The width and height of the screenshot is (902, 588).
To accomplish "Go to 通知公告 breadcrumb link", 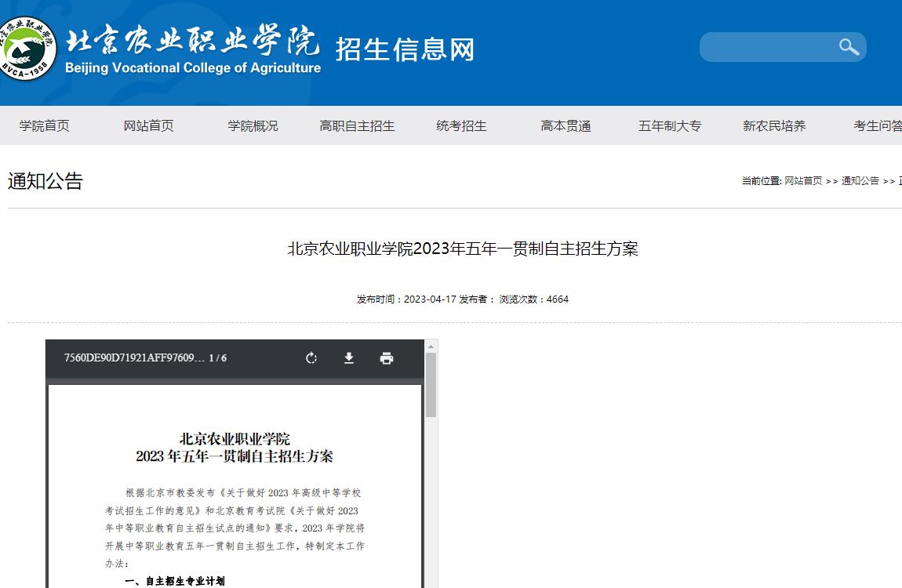I will pyautogui.click(x=860, y=181).
